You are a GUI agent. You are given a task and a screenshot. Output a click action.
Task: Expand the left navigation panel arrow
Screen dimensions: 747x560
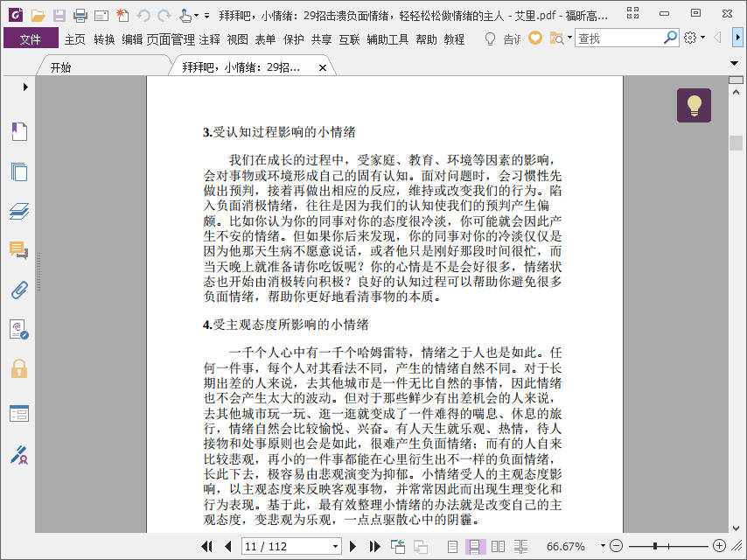[25, 87]
